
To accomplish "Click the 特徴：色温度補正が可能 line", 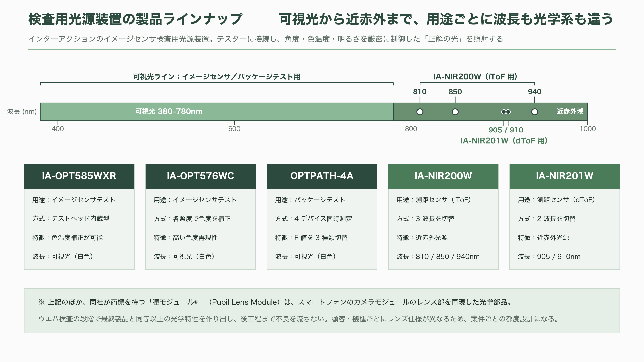I will click(x=67, y=238).
